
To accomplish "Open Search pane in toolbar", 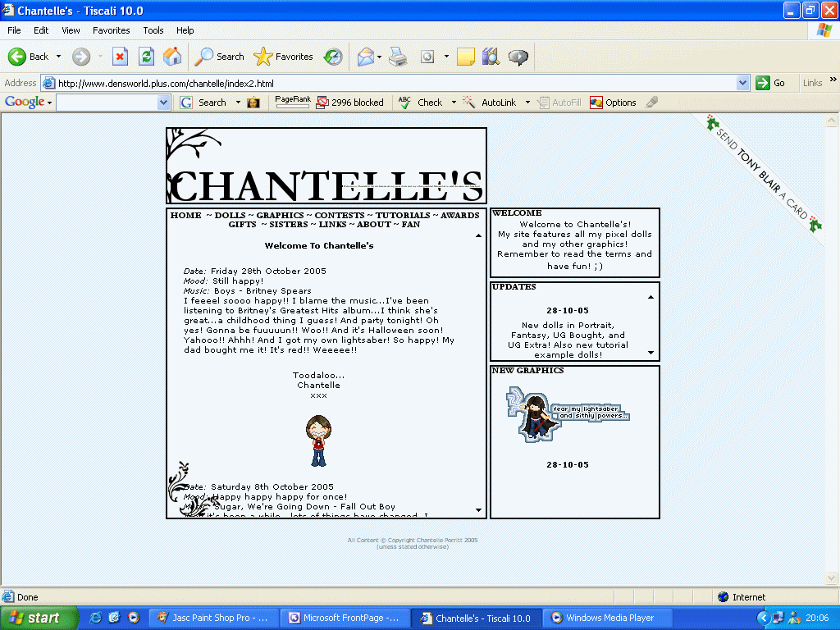I will (219, 57).
